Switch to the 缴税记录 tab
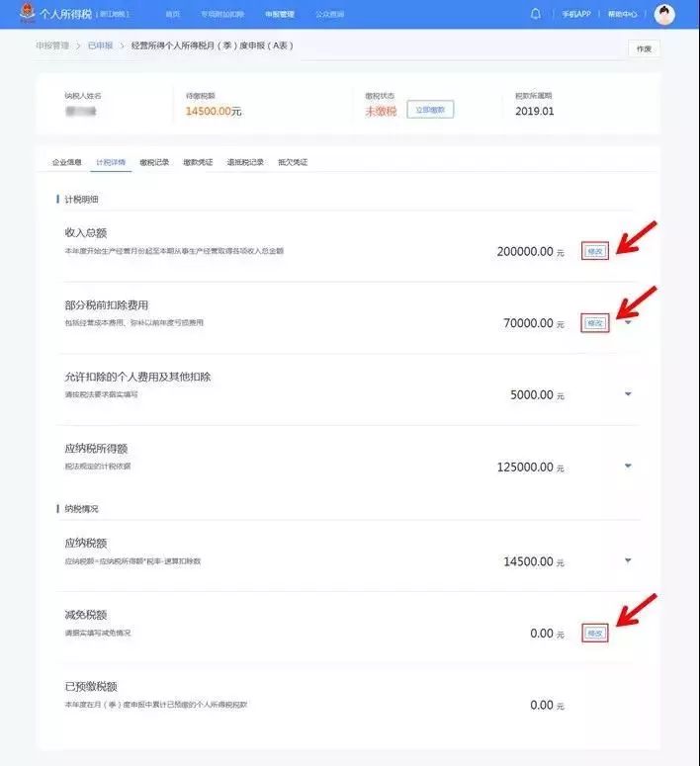This screenshot has width=700, height=766. [154, 162]
